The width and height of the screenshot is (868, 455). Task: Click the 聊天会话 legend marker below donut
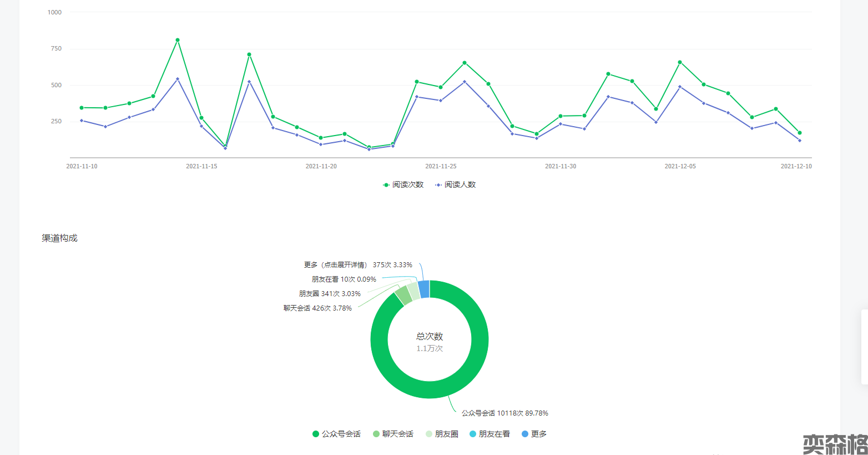tap(376, 434)
